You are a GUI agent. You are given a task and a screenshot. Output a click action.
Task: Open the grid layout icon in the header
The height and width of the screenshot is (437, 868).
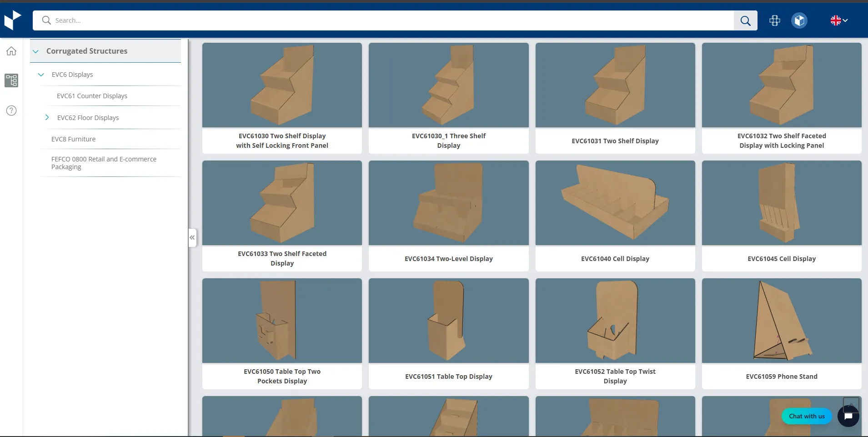point(775,20)
